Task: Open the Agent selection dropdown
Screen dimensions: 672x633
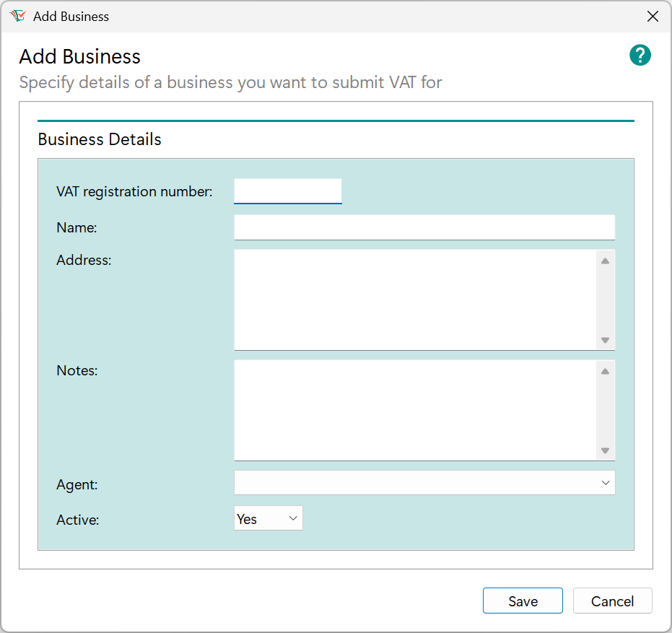Action: 424,482
